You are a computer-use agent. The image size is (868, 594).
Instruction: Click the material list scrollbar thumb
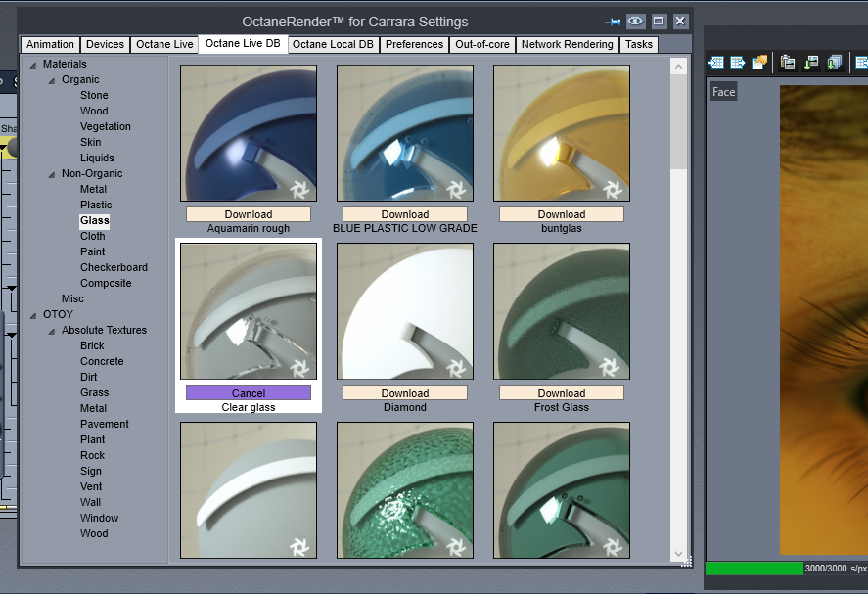coord(679,123)
